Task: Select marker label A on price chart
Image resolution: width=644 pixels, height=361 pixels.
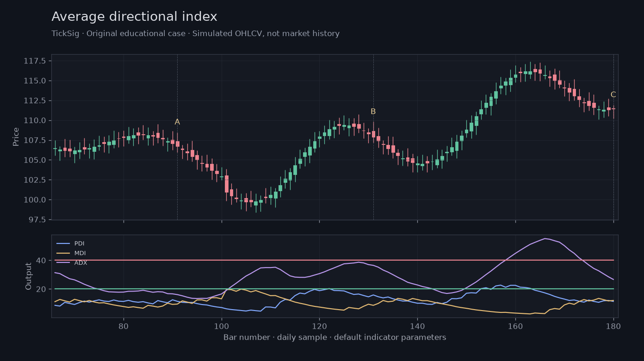Action: 177,122
